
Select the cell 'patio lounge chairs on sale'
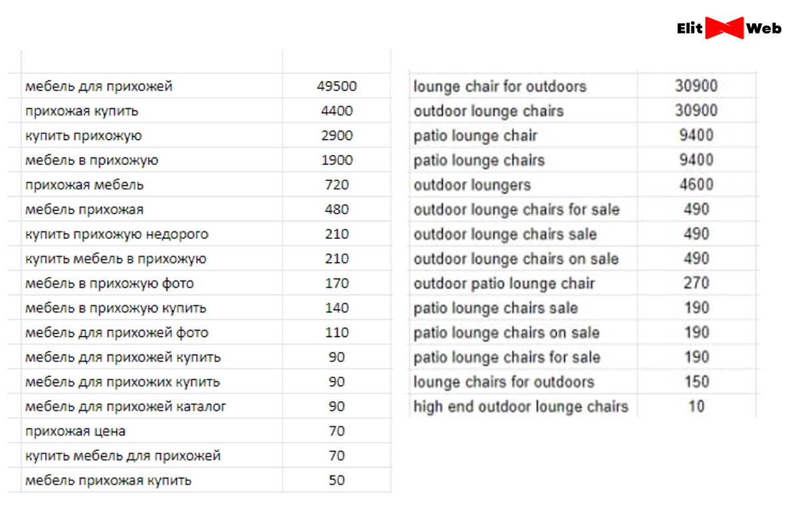click(523, 332)
